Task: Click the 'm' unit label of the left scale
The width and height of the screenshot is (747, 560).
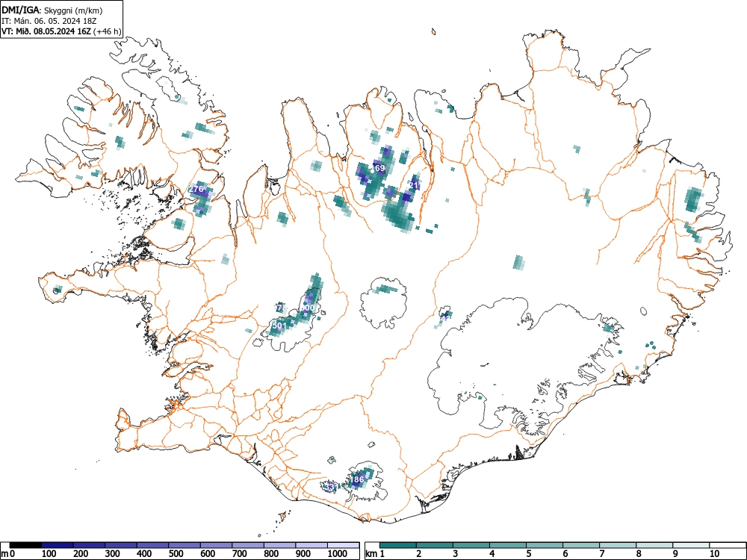Action: (4, 554)
